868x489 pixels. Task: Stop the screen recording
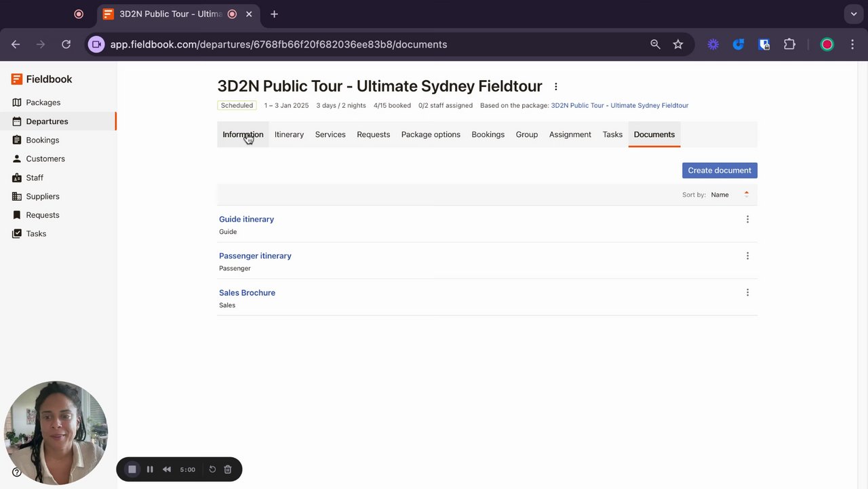point(132,469)
